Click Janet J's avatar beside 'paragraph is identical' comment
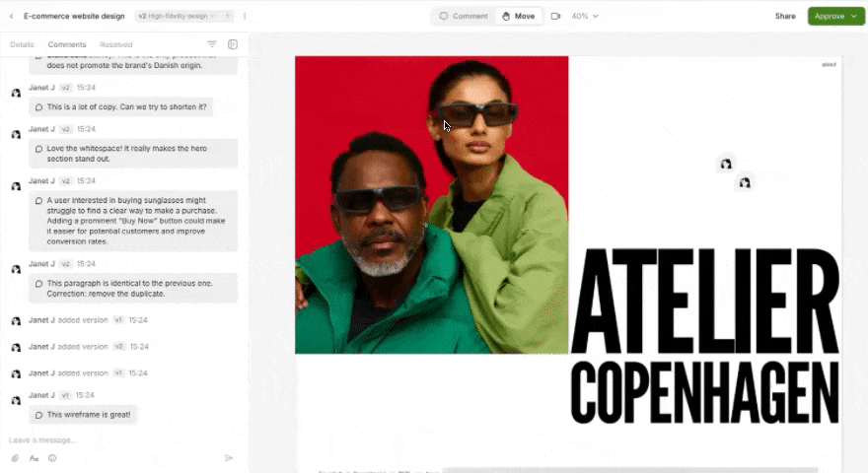The image size is (868, 473). tap(16, 269)
